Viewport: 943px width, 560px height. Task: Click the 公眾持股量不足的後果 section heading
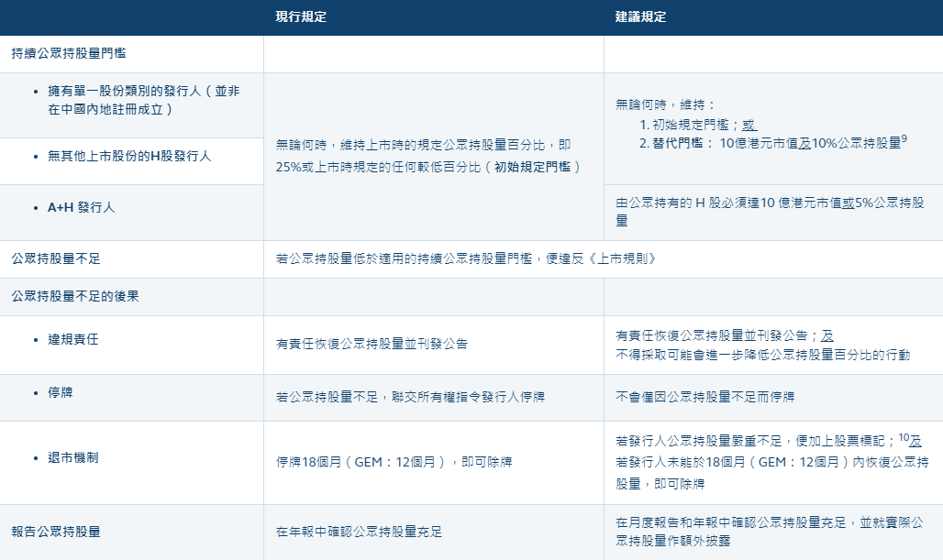(x=75, y=296)
